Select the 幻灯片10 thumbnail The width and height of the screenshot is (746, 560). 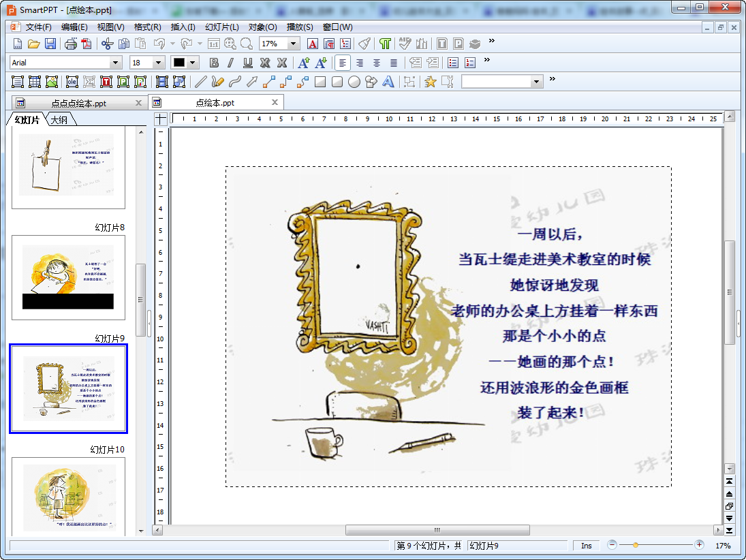69,496
